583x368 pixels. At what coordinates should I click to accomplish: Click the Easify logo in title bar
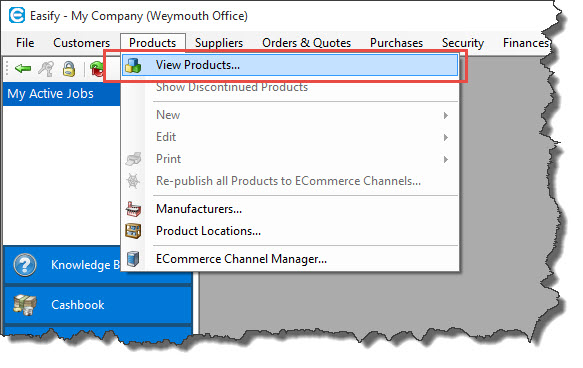[17, 16]
